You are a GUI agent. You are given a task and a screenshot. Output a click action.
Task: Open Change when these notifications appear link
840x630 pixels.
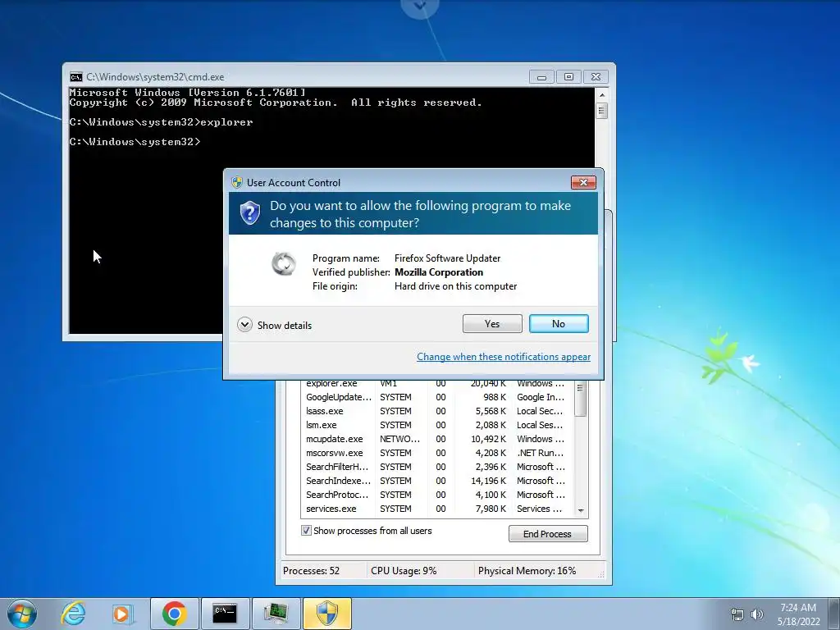coord(504,357)
